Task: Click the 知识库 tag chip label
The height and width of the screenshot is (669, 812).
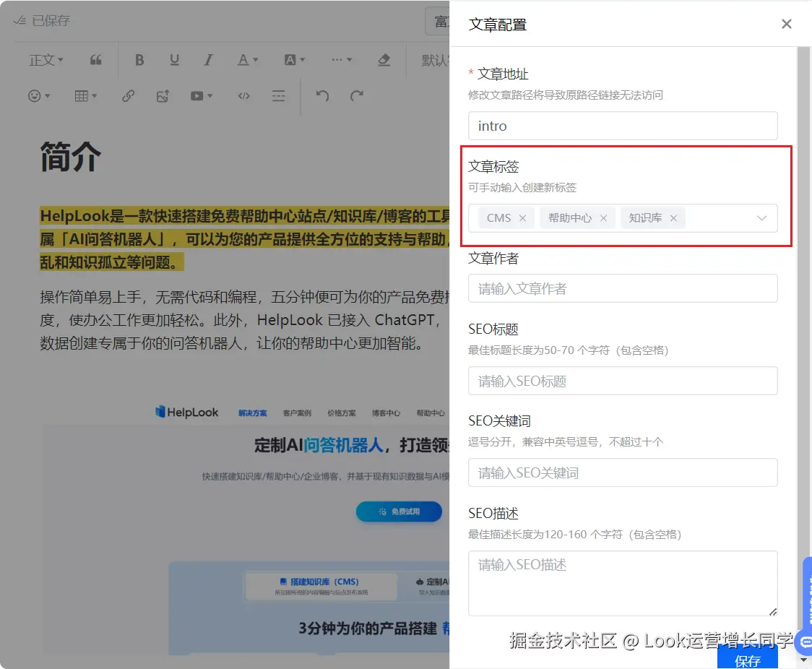Action: click(x=645, y=218)
